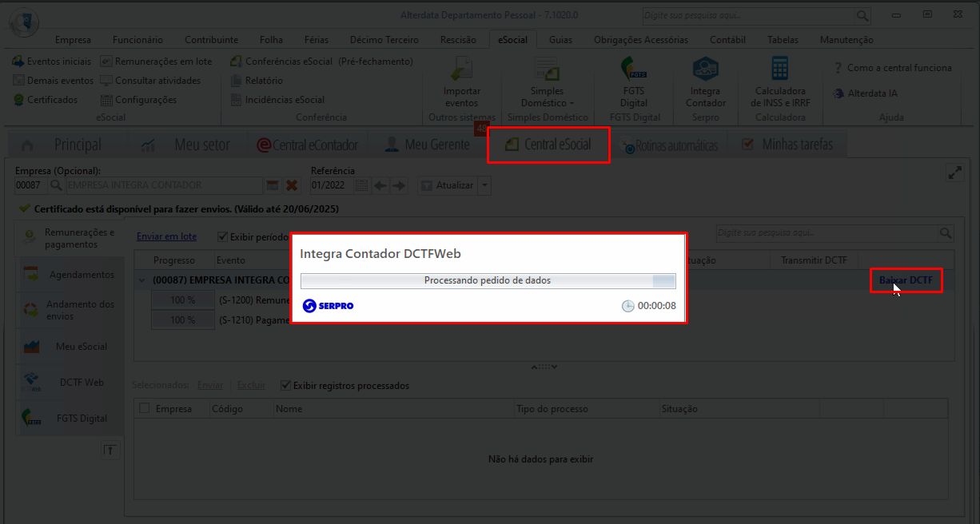Open Demais eventos in the ribbon
This screenshot has width=980, height=524.
(54, 81)
